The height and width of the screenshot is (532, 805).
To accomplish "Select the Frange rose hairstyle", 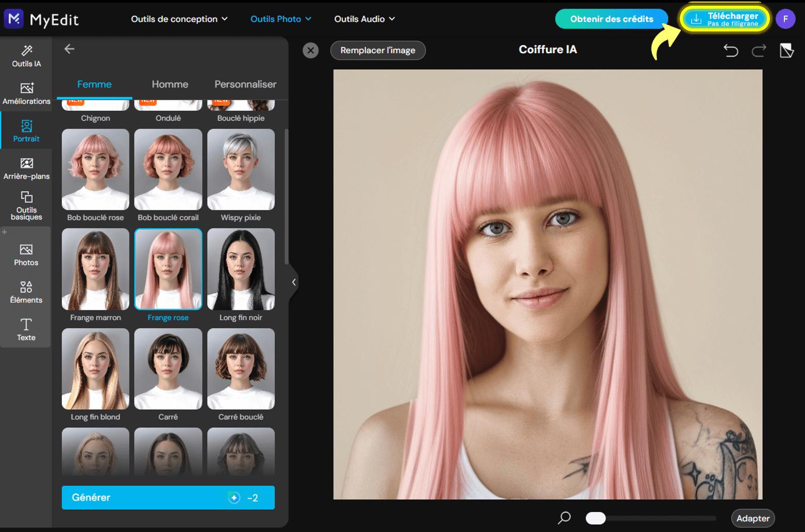I will (x=168, y=269).
